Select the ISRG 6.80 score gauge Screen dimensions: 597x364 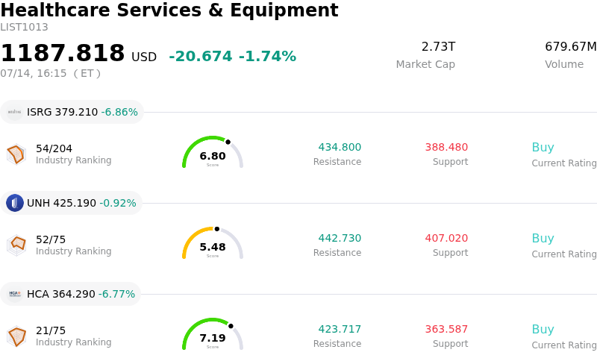click(x=213, y=152)
